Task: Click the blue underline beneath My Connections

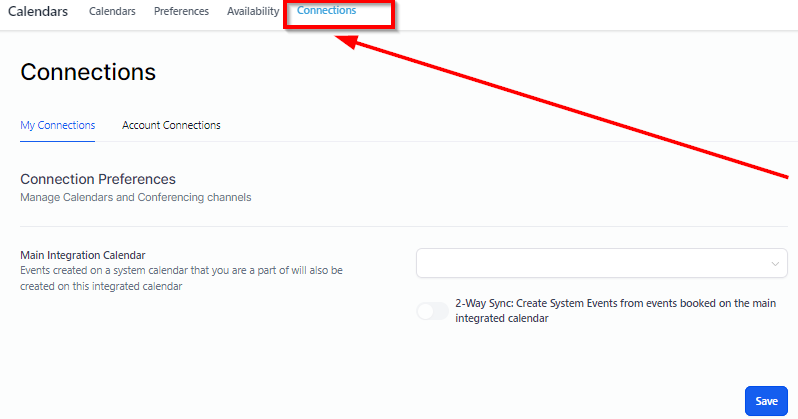Action: (57, 141)
